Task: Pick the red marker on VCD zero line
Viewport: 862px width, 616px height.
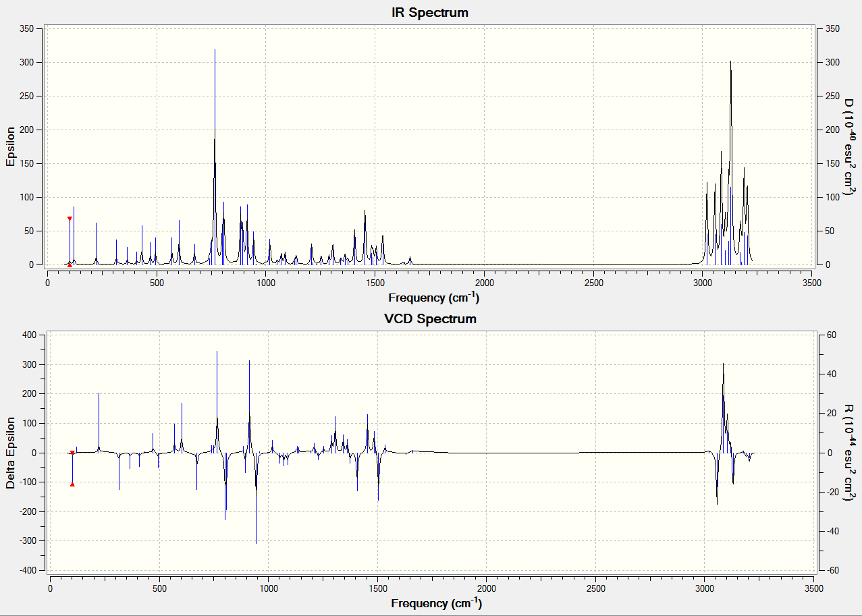Action: click(72, 453)
